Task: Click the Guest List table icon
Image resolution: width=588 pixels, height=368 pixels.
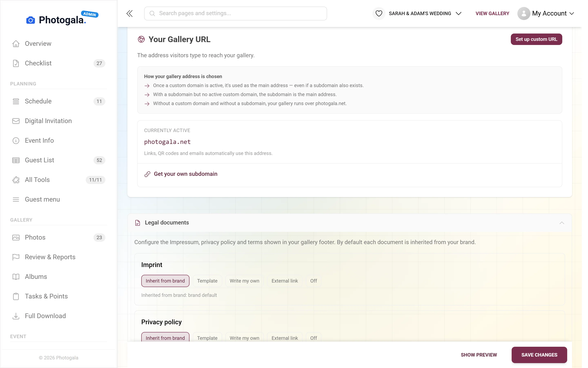Action: (16, 160)
